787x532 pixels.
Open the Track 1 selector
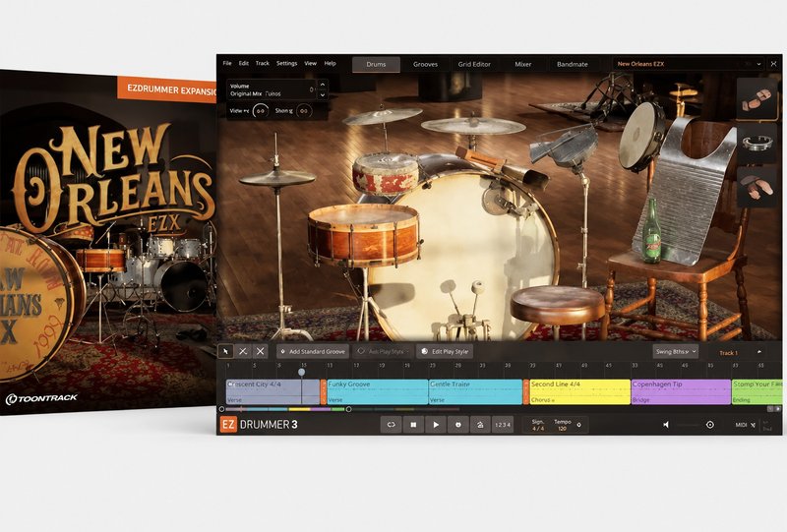728,353
